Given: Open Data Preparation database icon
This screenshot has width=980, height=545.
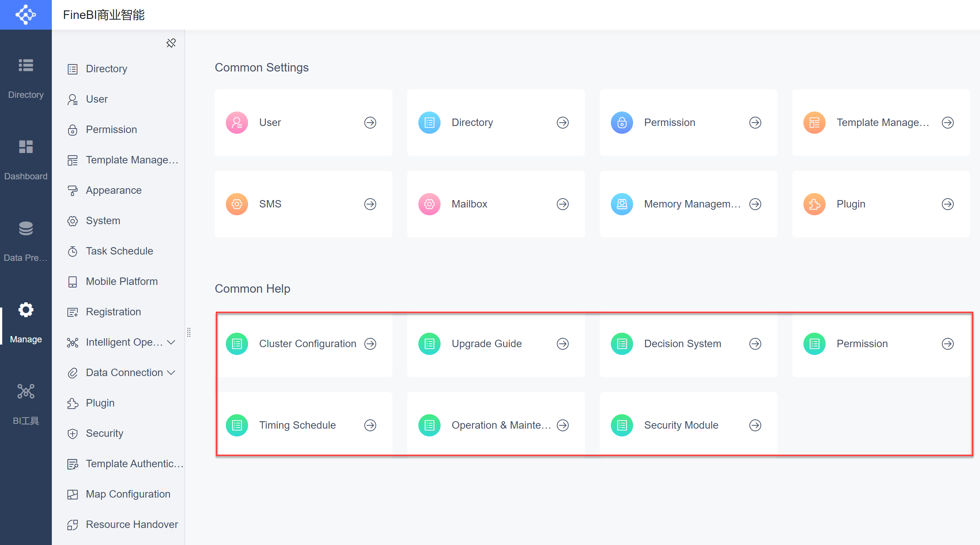Looking at the screenshot, I should tap(26, 229).
